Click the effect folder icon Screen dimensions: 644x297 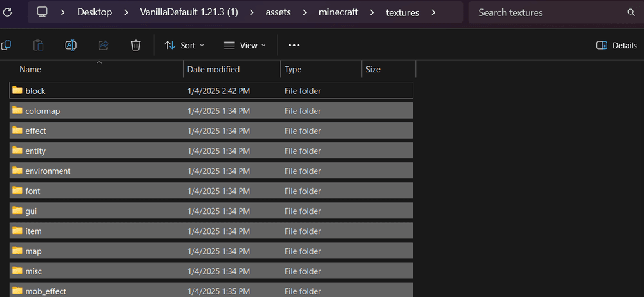[x=17, y=131]
